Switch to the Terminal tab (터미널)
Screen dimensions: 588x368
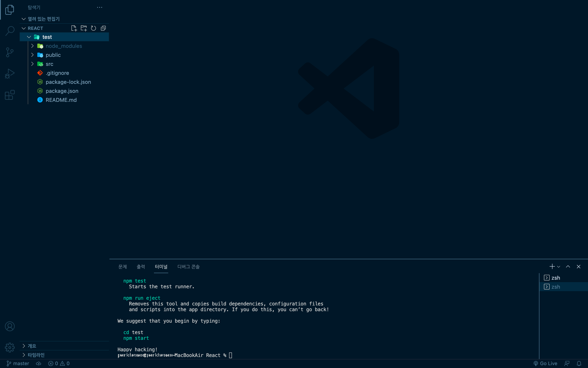coord(161,267)
